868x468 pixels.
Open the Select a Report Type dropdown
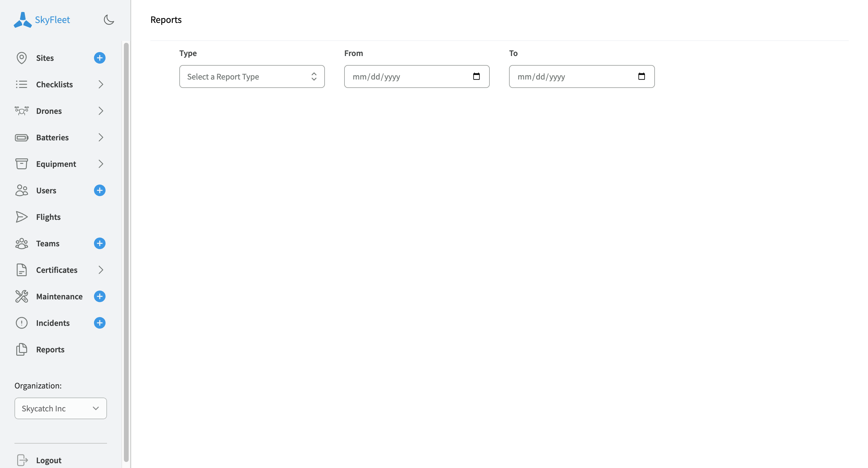tap(252, 76)
